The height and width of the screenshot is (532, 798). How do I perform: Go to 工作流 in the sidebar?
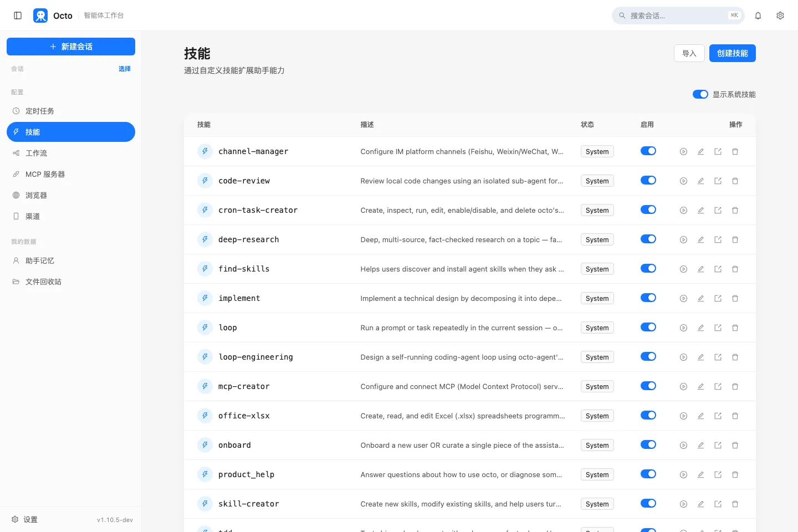[x=71, y=153]
